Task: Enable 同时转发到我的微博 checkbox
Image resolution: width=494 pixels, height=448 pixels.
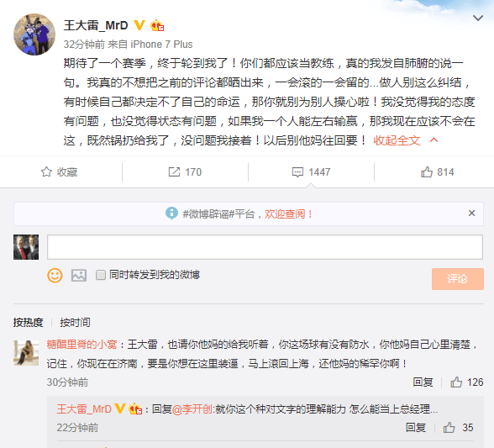Action: pyautogui.click(x=101, y=275)
